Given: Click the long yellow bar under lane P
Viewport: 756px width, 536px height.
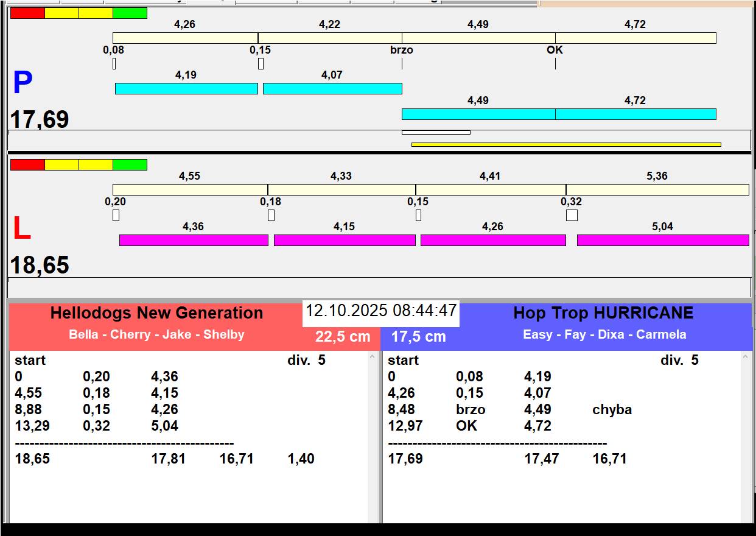Looking at the screenshot, I should pyautogui.click(x=566, y=145).
